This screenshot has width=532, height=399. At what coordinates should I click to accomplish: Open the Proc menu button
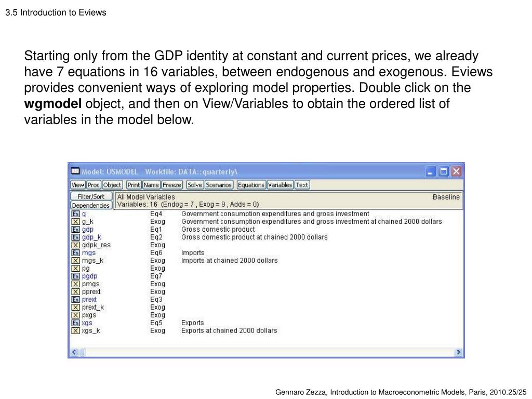(x=94, y=185)
